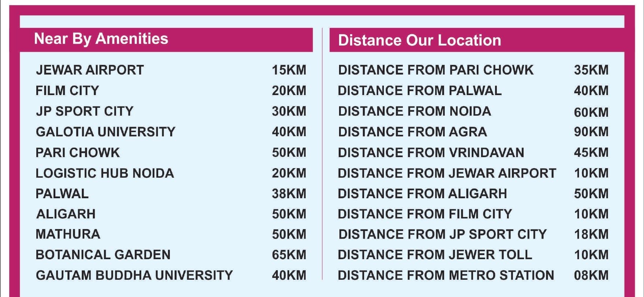The image size is (644, 297).
Task: Click the Distance Our Location header
Action: coord(419,40)
